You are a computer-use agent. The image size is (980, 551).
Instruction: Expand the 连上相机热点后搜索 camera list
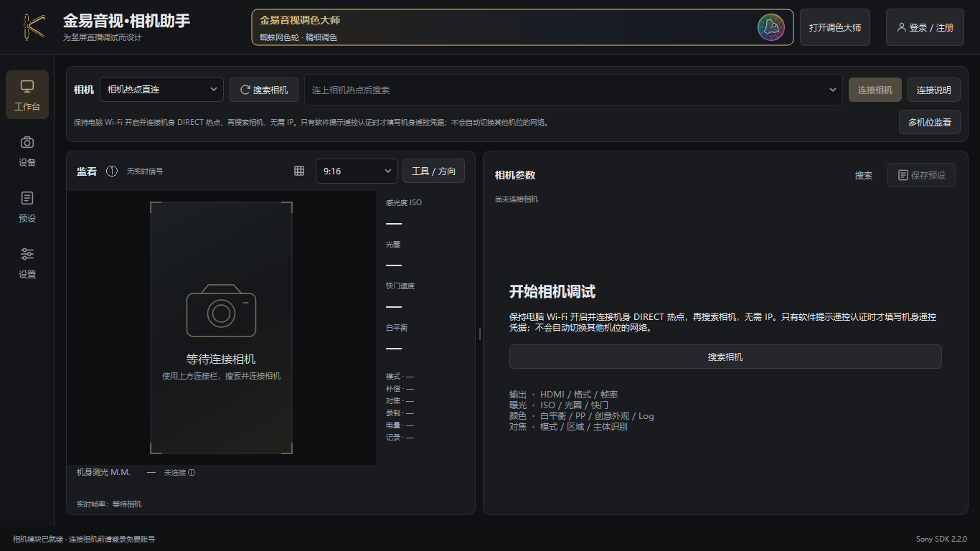573,90
